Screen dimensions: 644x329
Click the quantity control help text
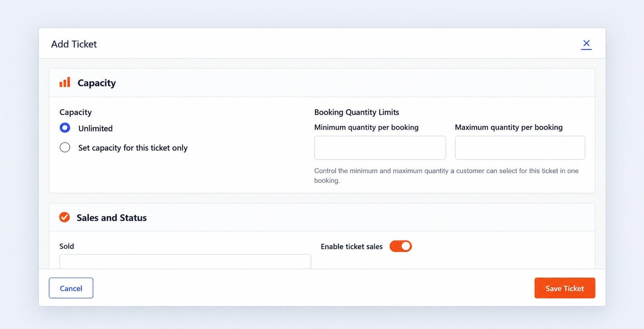(446, 176)
